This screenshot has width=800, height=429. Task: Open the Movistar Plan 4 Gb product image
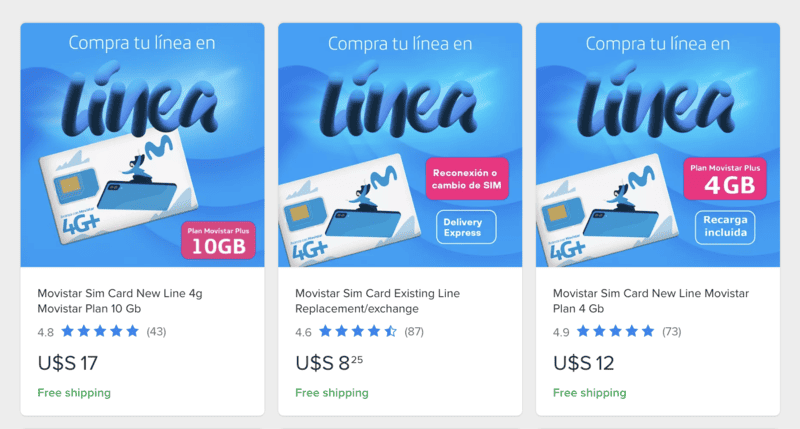[658, 145]
